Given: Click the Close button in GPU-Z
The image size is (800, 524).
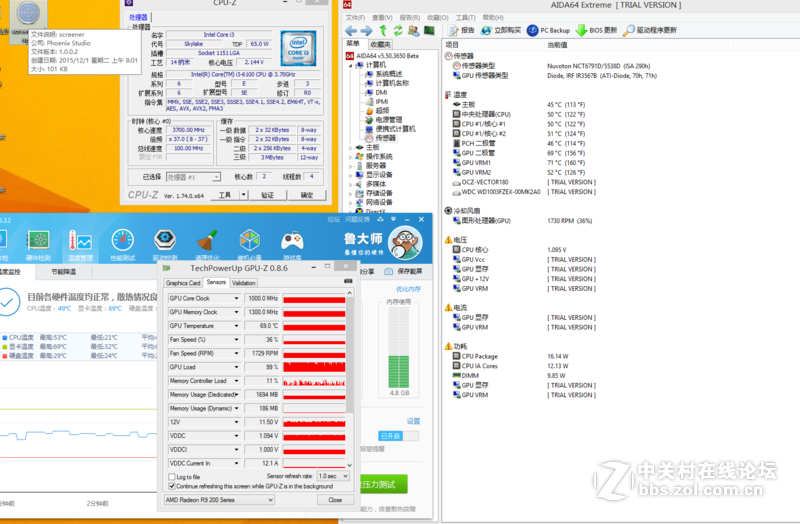Looking at the screenshot, I should click(335, 500).
